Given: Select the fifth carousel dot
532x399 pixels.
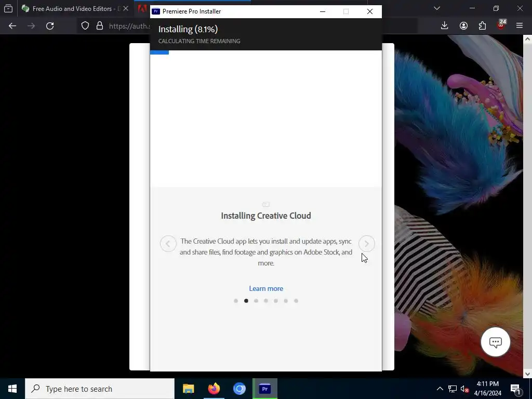Looking at the screenshot, I should [x=276, y=301].
